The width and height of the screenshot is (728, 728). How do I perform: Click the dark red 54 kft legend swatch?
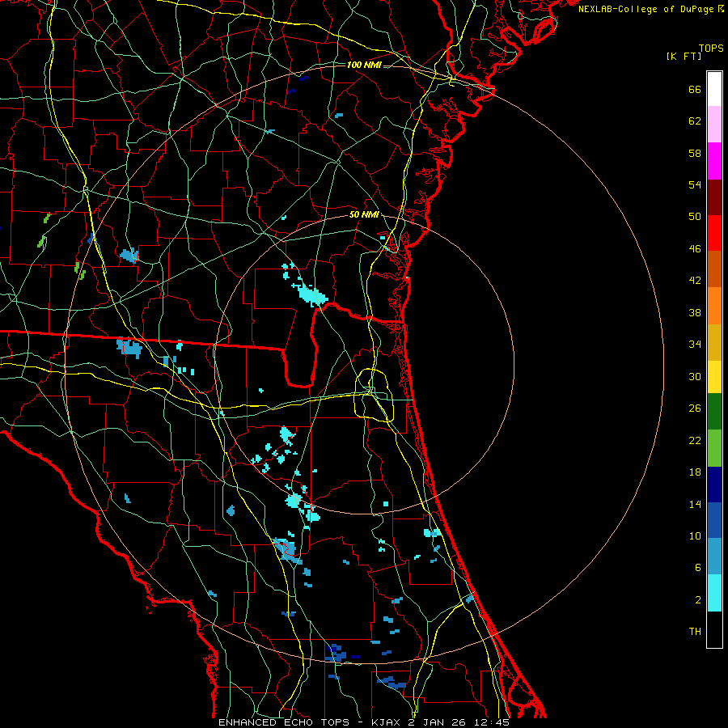pos(714,197)
